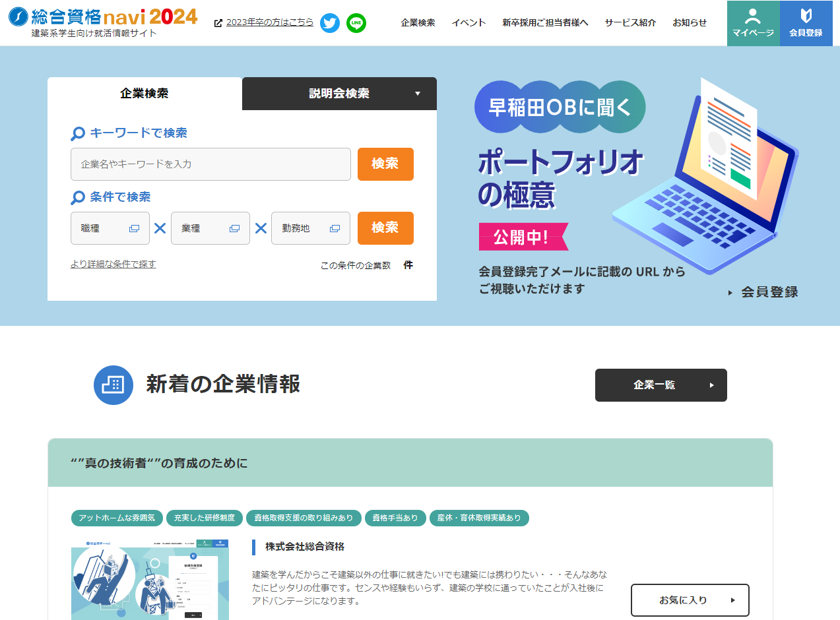Click the laptop illustration on banner
Viewport: 840px width, 620px height.
coord(706,175)
